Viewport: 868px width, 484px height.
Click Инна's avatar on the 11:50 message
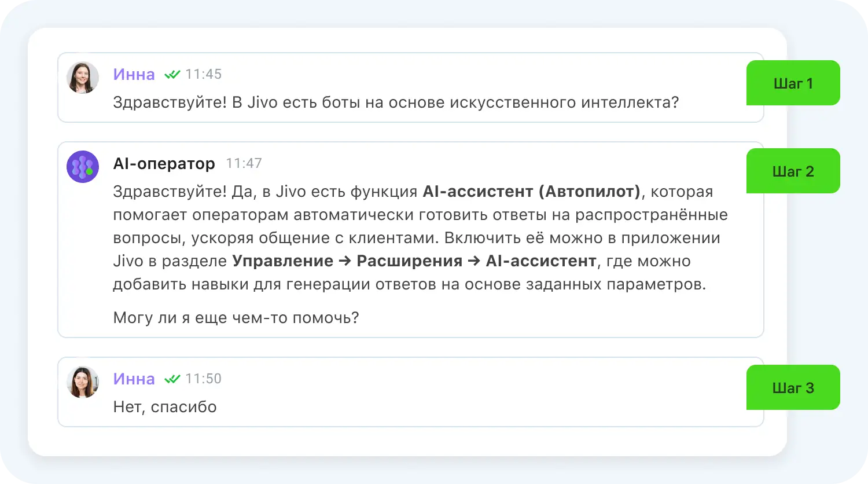83,382
